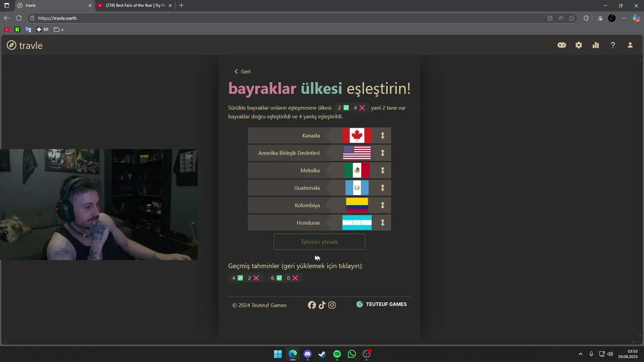
Task: Open WhatsApp from the taskbar
Action: click(x=352, y=354)
